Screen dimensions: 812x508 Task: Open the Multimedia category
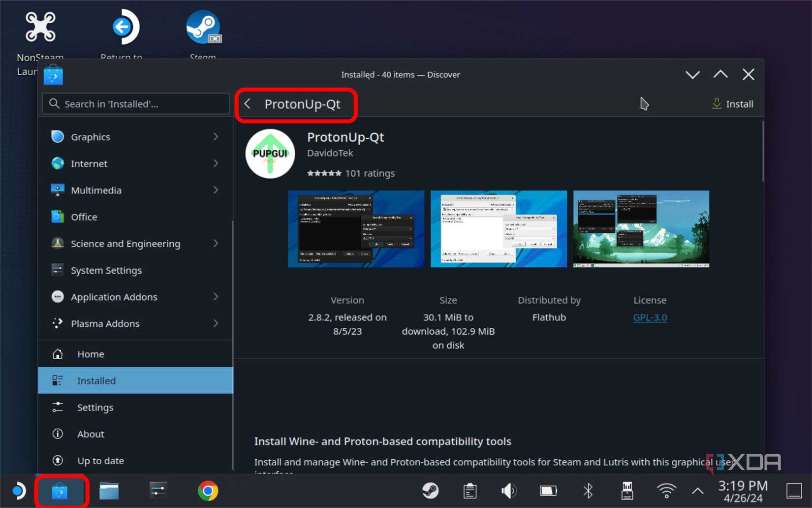pyautogui.click(x=135, y=190)
